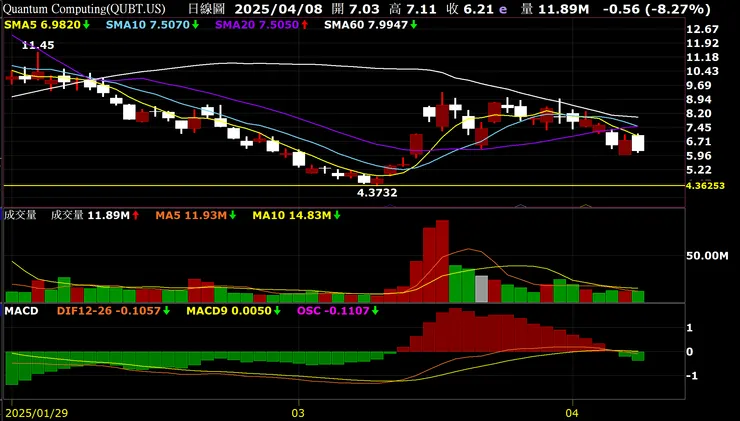Screen dimensions: 740x421
Task: Click the green arrow beside OSC value
Action: tap(375, 311)
